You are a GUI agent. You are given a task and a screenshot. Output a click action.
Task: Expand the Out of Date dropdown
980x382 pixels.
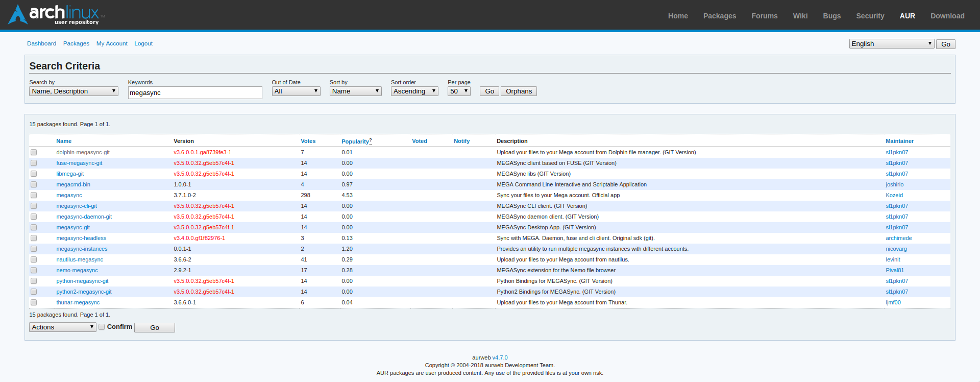[x=296, y=91]
